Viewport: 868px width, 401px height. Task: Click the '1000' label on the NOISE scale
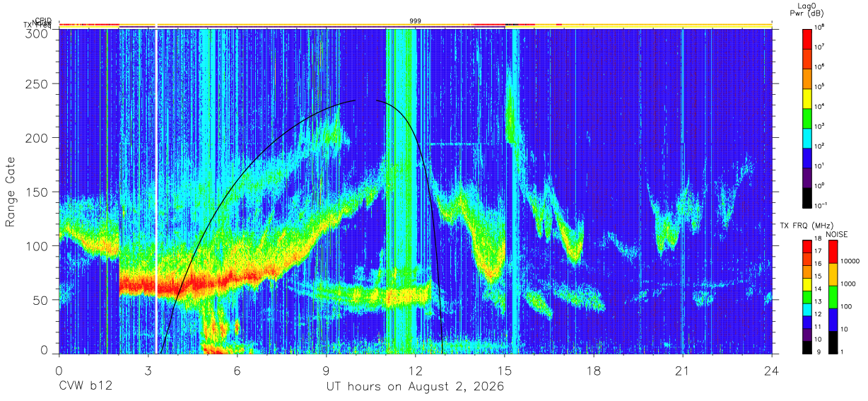(849, 284)
